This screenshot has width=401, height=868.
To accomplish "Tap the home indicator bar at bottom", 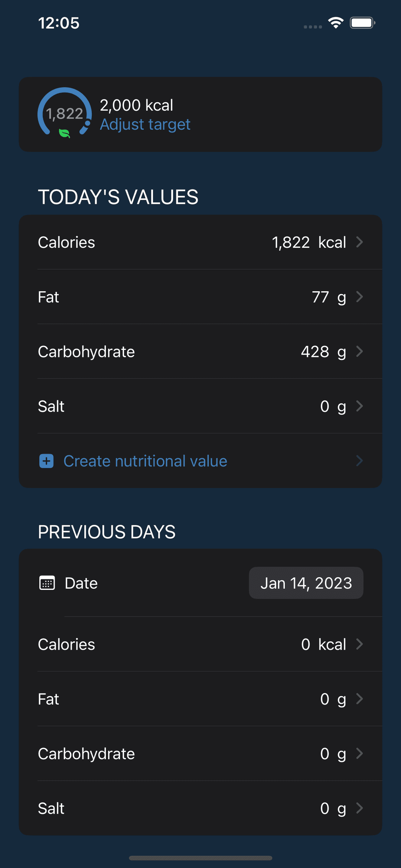I will [200, 858].
